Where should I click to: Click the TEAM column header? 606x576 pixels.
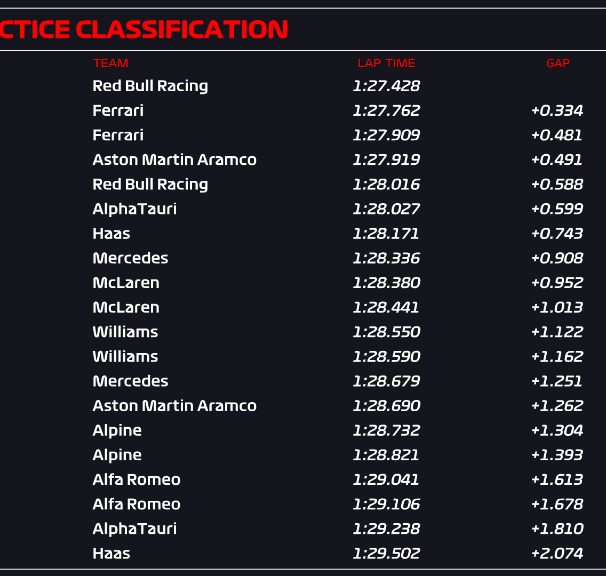[x=111, y=63]
